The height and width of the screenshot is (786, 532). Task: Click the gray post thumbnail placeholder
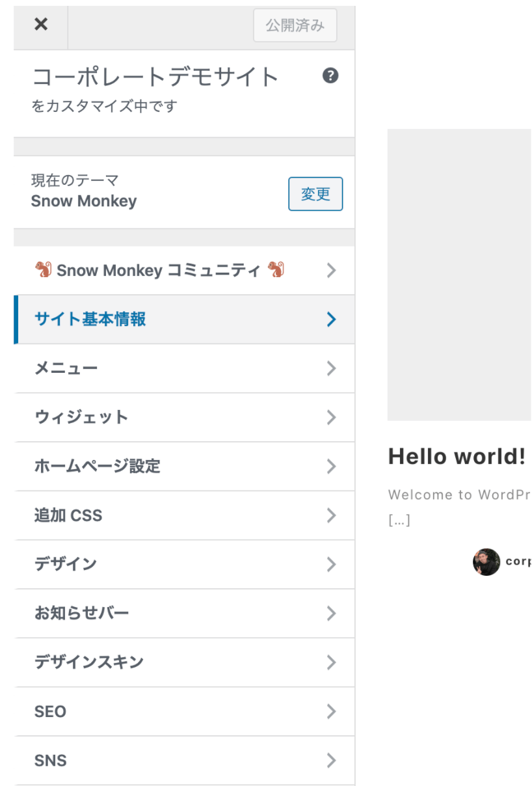tap(459, 275)
